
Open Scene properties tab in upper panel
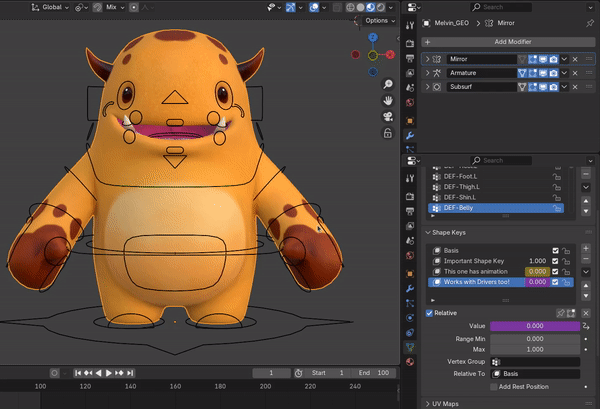tap(410, 88)
